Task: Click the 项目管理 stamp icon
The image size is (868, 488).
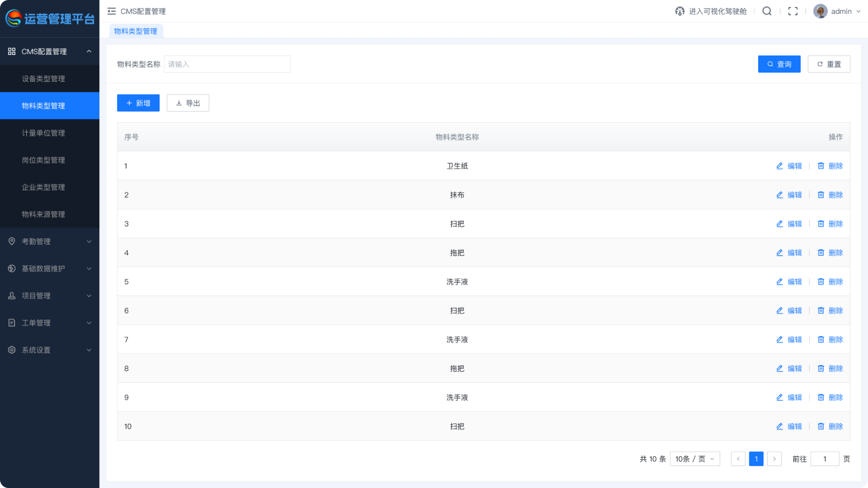Action: click(x=12, y=296)
